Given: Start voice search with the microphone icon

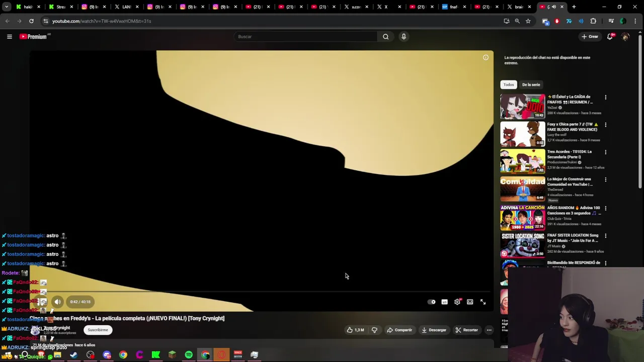Looking at the screenshot, I should tap(404, 36).
